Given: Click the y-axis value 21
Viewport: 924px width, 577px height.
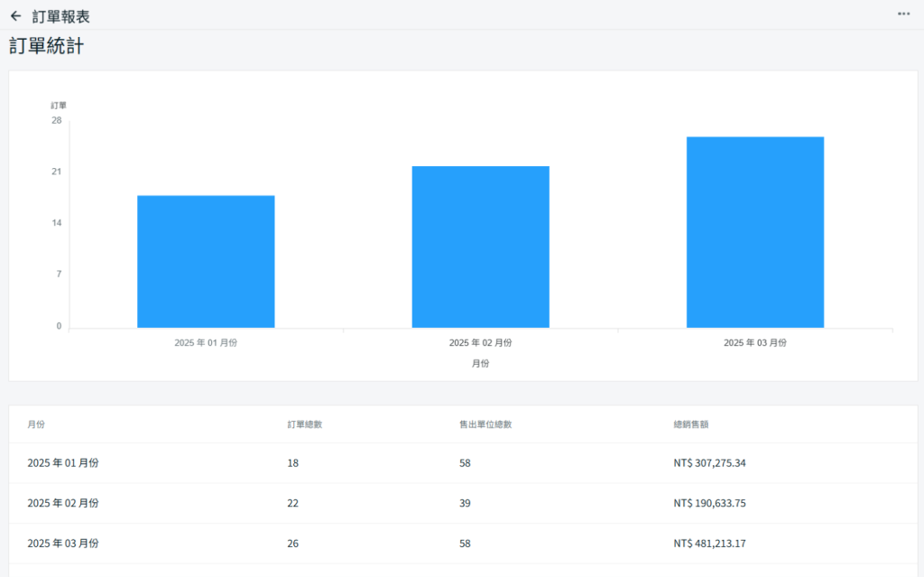Looking at the screenshot, I should 57,172.
